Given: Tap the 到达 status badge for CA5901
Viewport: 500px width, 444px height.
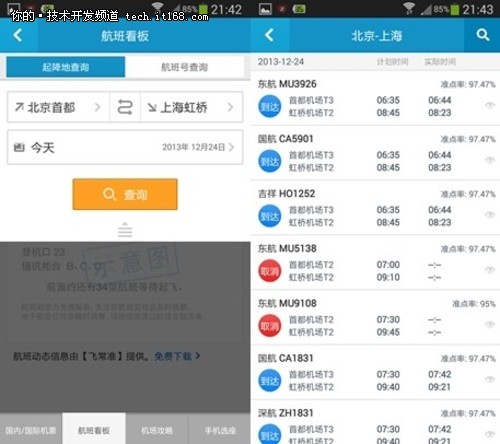Looking at the screenshot, I should (270, 161).
